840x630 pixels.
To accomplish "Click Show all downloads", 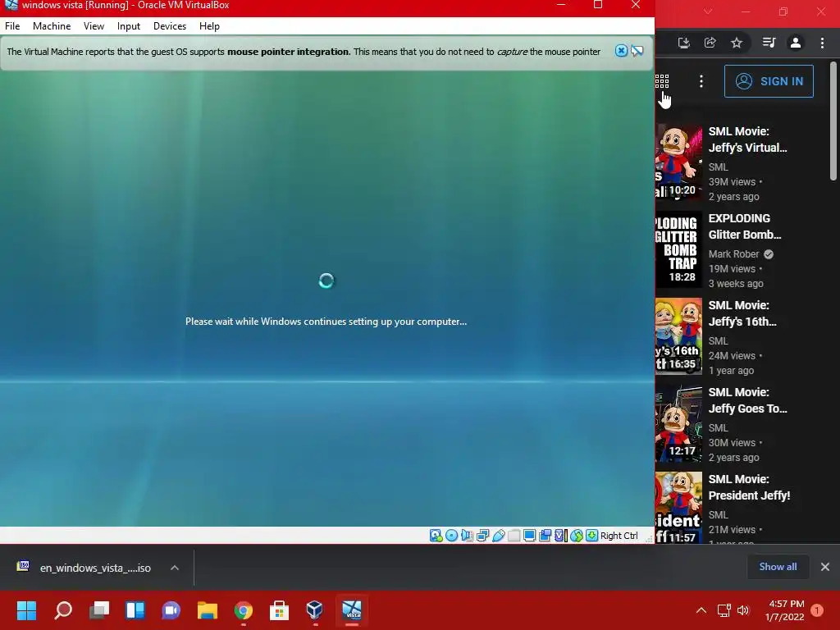I will pos(778,567).
